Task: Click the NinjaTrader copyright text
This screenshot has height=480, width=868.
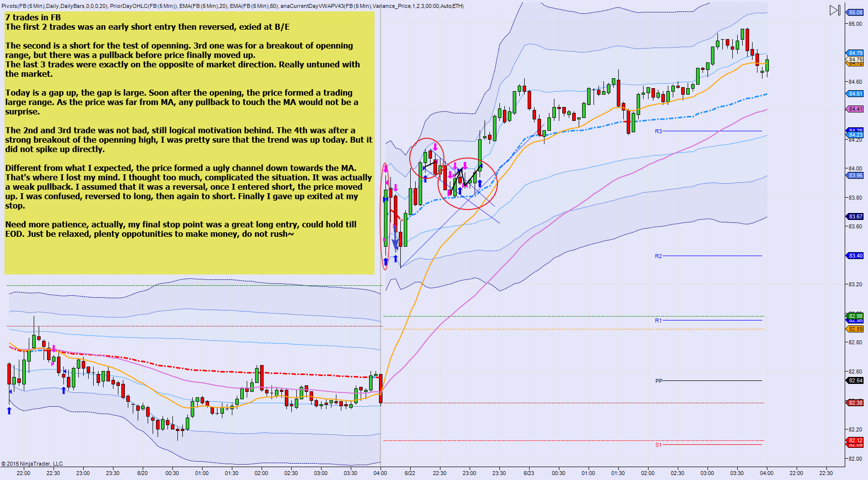Action: pos(32,464)
